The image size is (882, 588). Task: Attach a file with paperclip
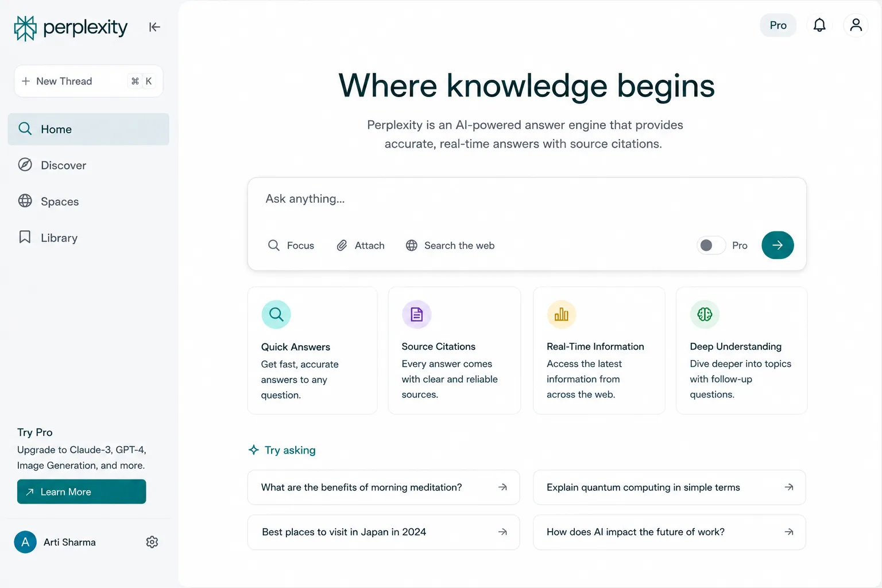pyautogui.click(x=361, y=246)
